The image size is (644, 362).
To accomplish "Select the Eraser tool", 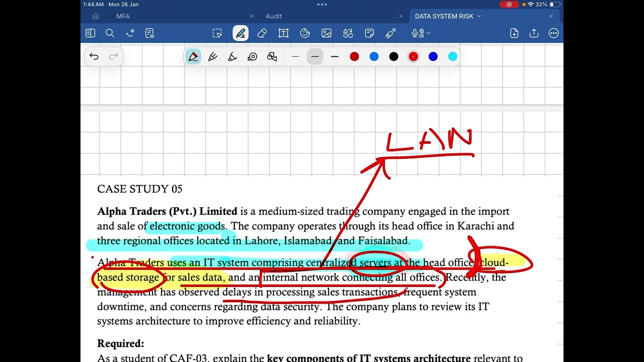I will 262,33.
